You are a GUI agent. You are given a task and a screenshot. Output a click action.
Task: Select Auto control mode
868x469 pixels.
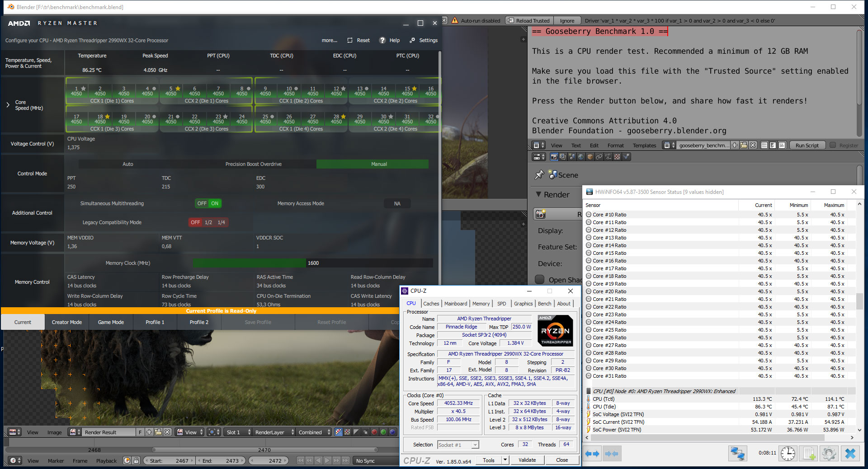click(x=128, y=164)
